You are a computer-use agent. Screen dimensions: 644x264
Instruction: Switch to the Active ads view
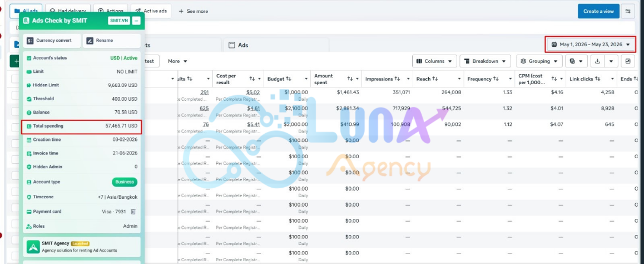tap(151, 11)
